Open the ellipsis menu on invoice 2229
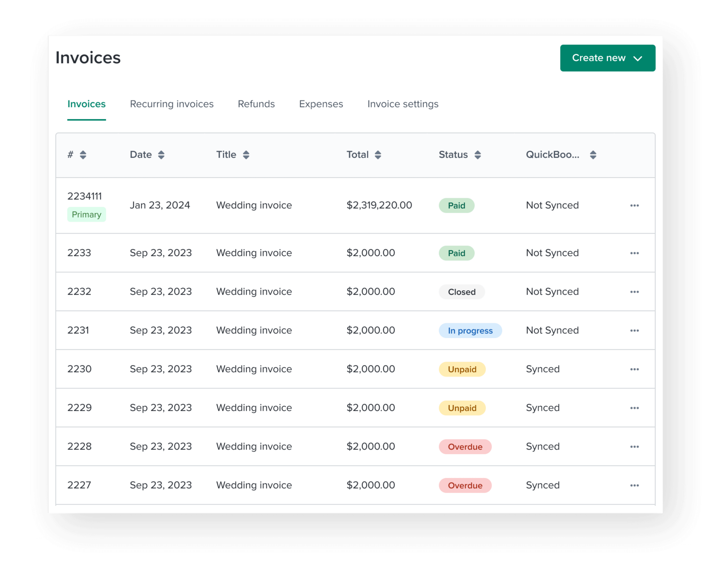This screenshot has height=584, width=728. tap(634, 408)
